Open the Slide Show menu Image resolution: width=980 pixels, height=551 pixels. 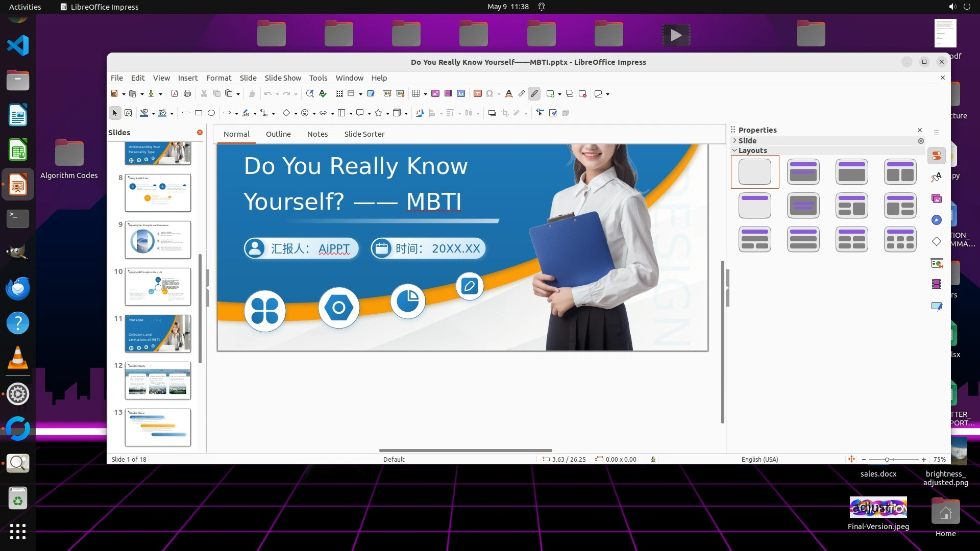[x=283, y=78]
